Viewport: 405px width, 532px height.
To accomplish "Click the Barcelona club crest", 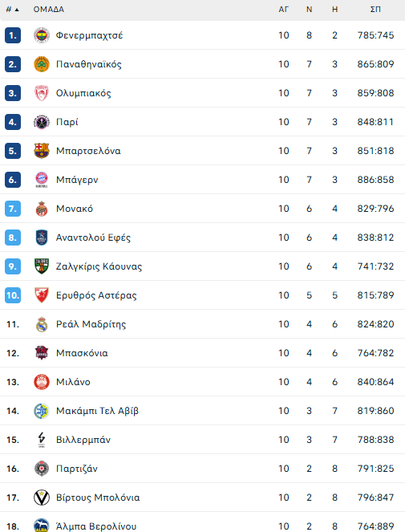I will [42, 151].
